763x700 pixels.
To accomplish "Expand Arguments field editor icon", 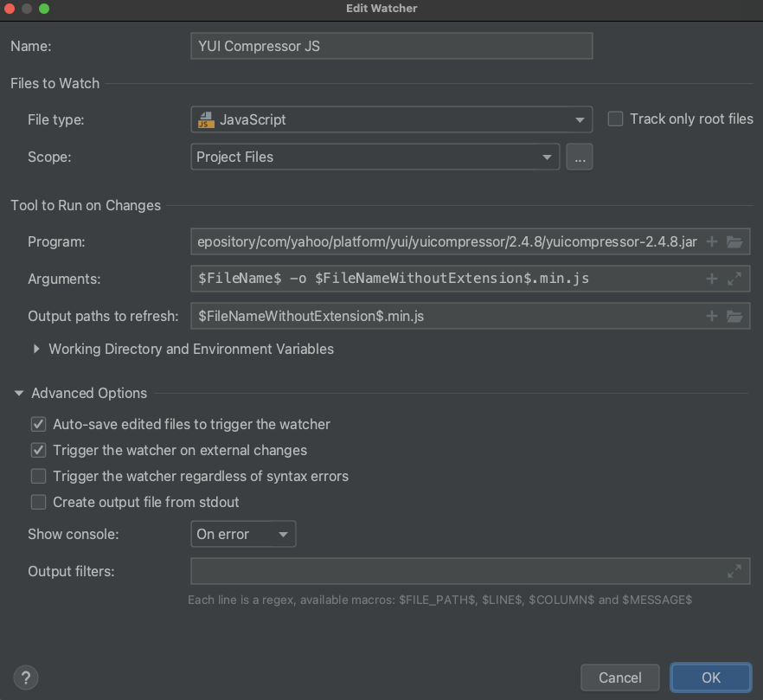I will (x=734, y=279).
